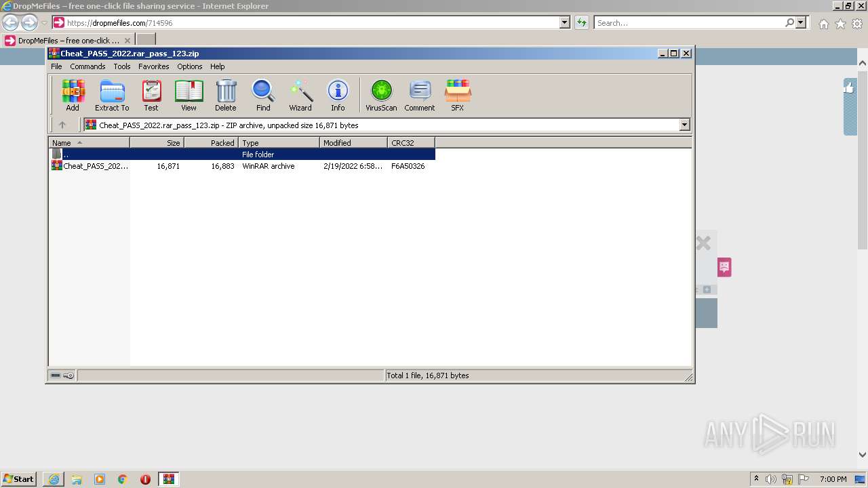This screenshot has height=488, width=868.
Task: Click the page scrollbar up arrow
Action: coord(863,63)
